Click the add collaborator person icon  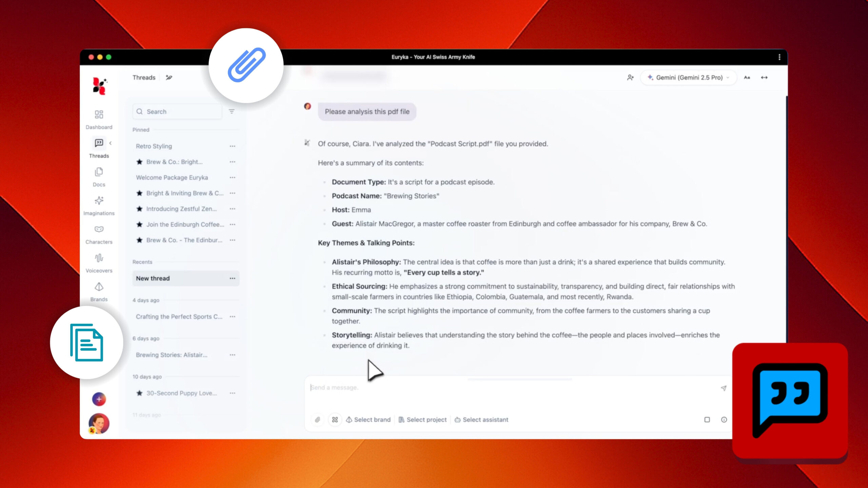(630, 78)
